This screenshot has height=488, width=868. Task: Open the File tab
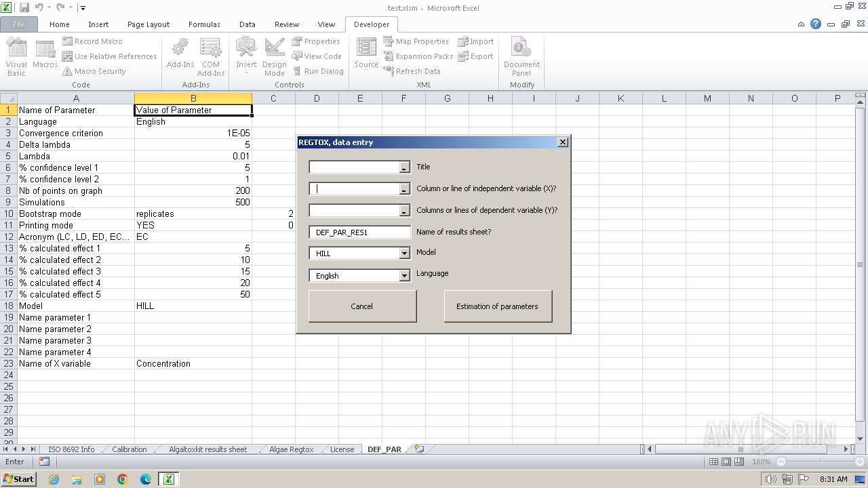(19, 24)
